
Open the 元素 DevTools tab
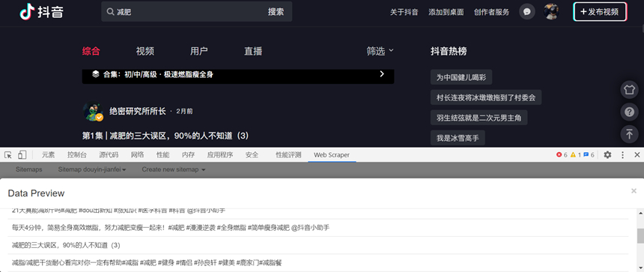pos(48,155)
